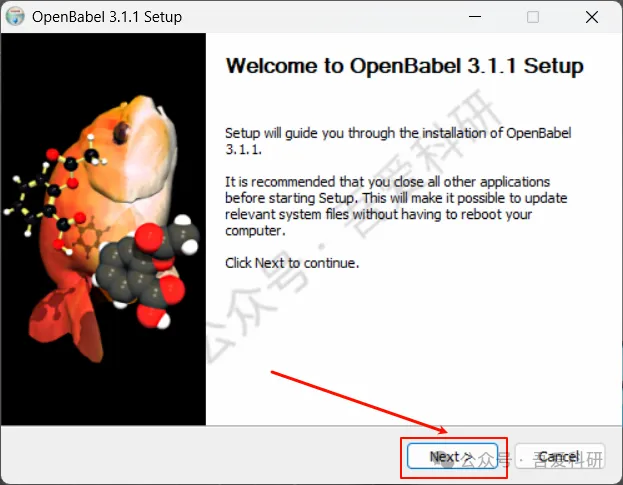Close the OpenBabel 3.1.1 Setup window

coord(592,17)
